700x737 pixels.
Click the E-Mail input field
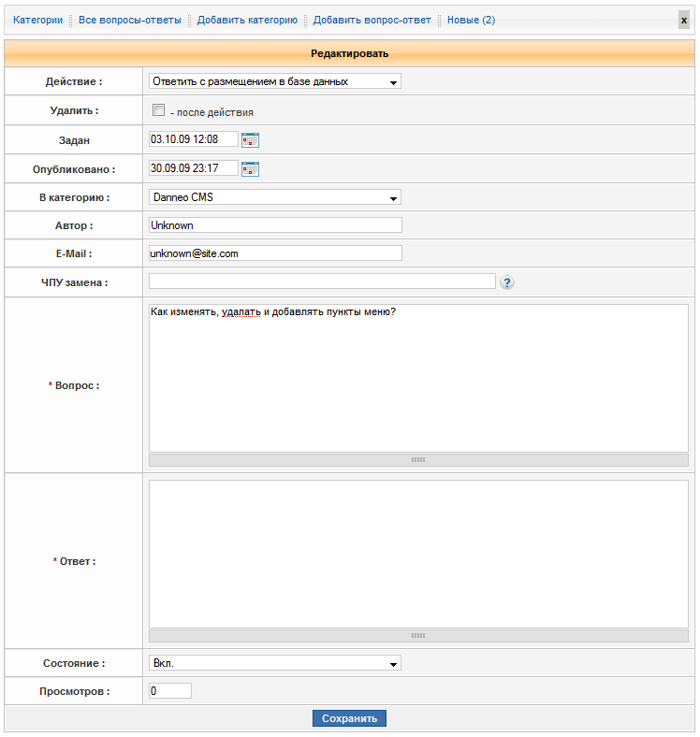(274, 253)
